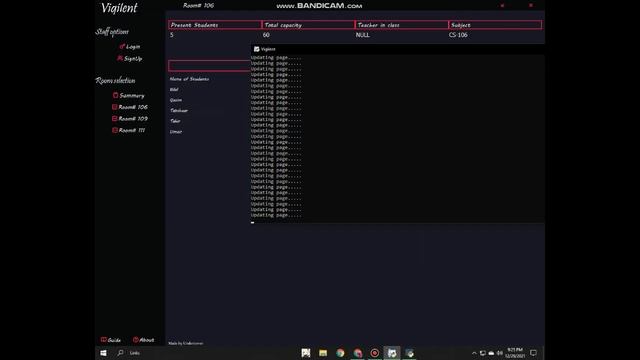This screenshot has width=640, height=360.
Task: Click the Vigilent app title logo
Action: coord(120,8)
